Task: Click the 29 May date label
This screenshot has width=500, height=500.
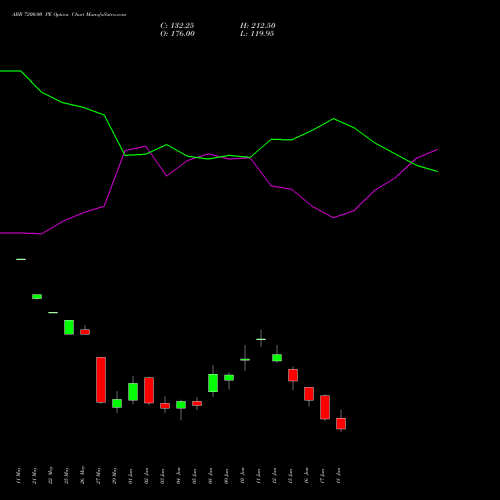Action: click(115, 476)
